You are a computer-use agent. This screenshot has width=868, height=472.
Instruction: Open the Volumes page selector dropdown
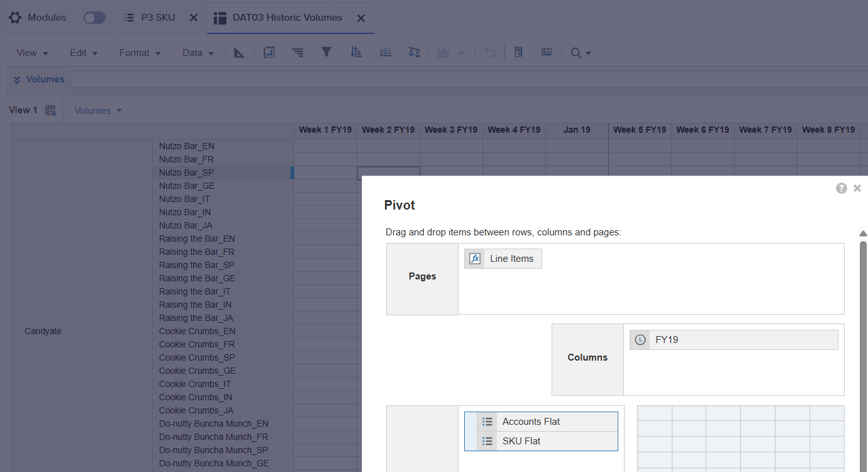point(98,111)
